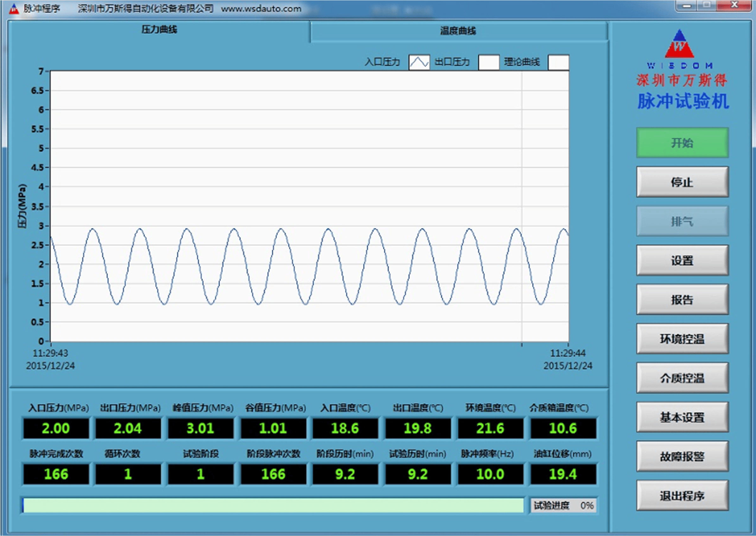This screenshot has height=536, width=756.
Task: Switch to the 温度曲线 tab
Action: pos(458,31)
